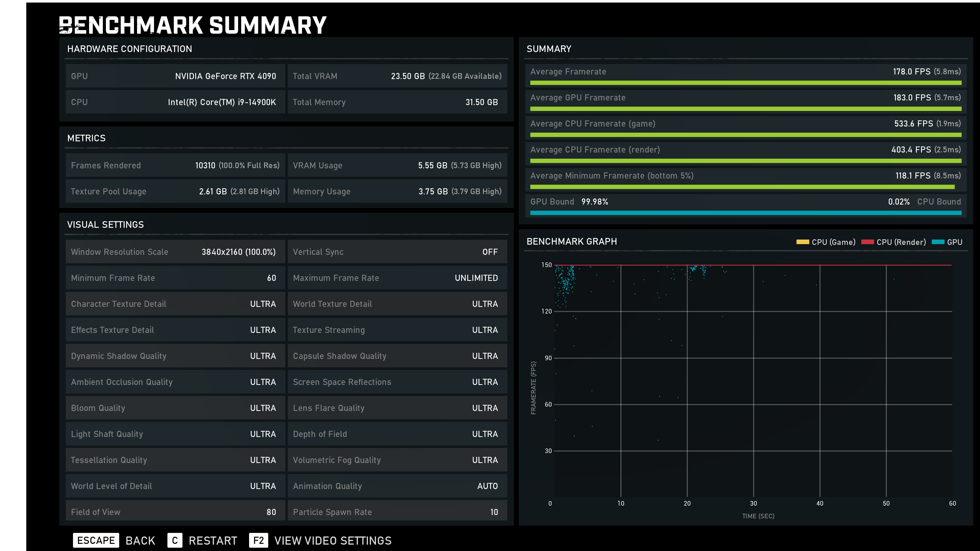980x551 pixels.
Task: Select the Field of View 80 row
Action: (175, 511)
